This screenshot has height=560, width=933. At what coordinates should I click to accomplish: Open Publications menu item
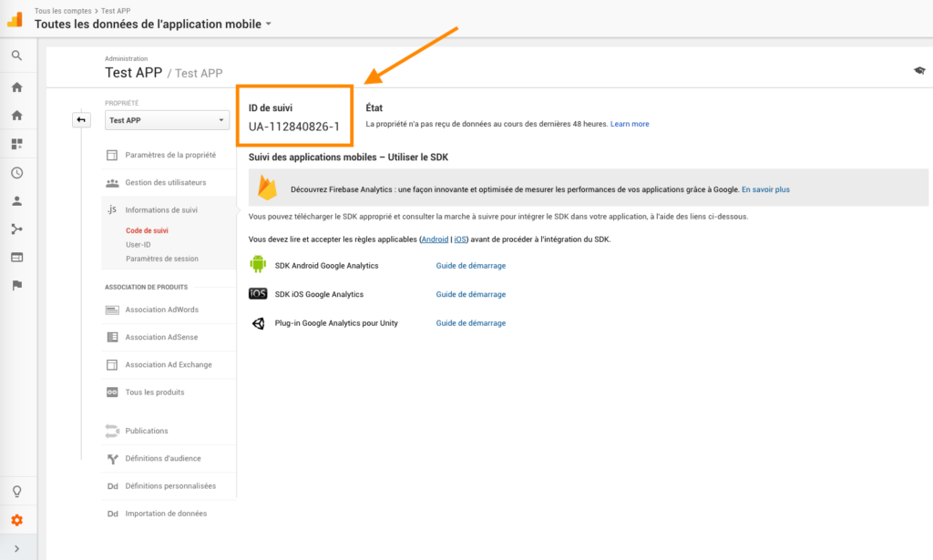[147, 431]
